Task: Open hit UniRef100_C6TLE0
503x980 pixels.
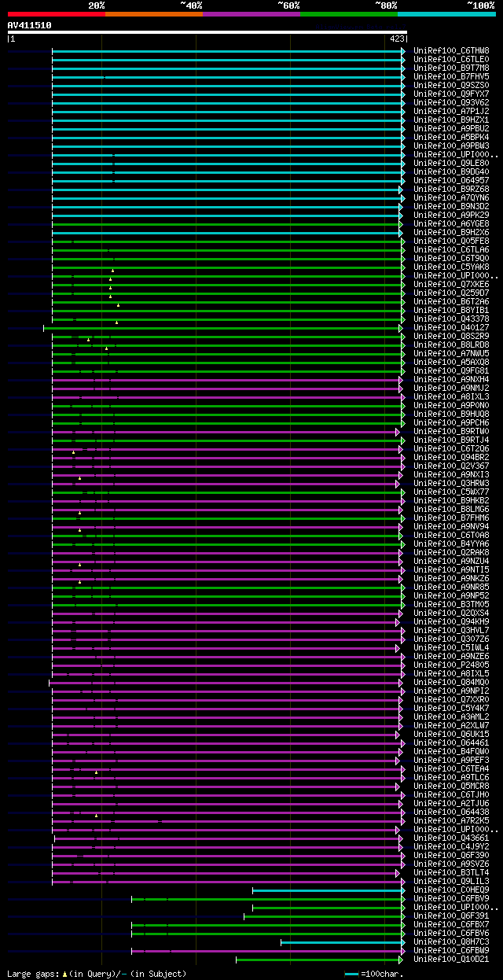Action: tap(451, 59)
